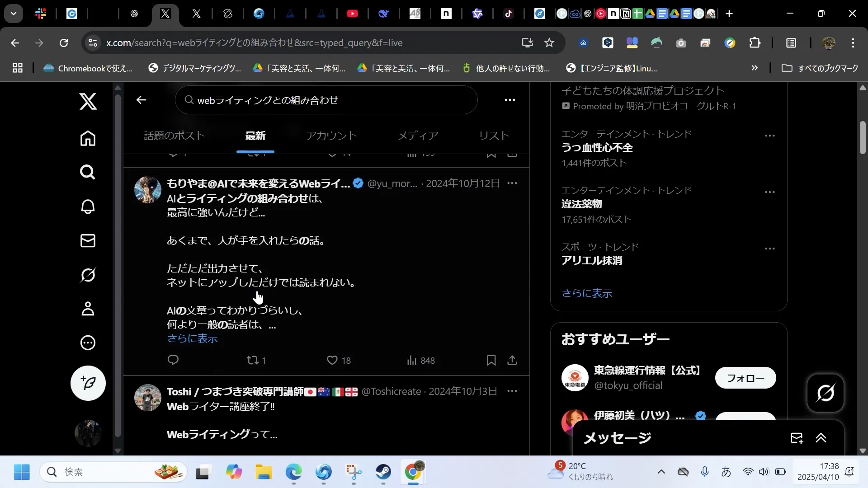This screenshot has height=488, width=868.
Task: Open a new browser tab
Action: pyautogui.click(x=729, y=14)
